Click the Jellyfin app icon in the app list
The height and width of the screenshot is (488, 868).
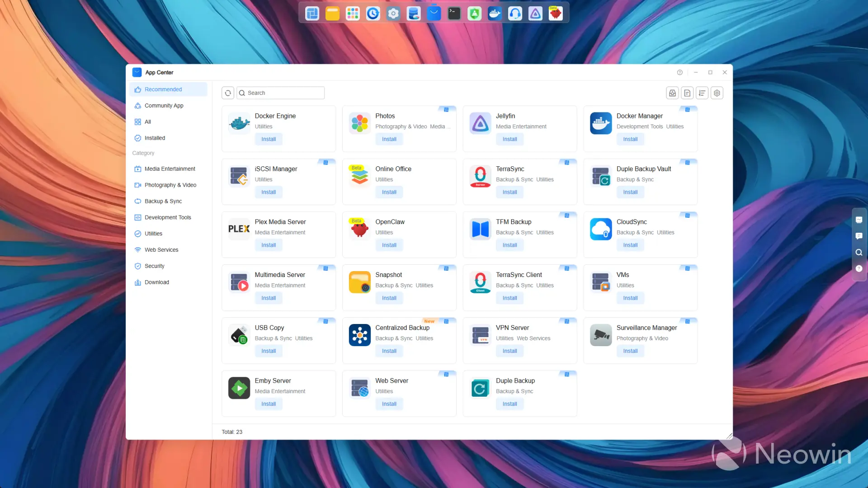(x=480, y=123)
